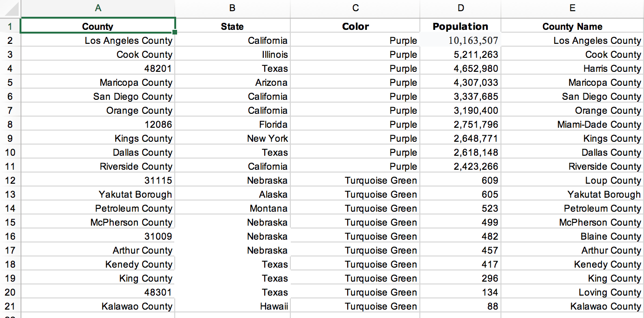Select row 12 header
Image resolution: width=644 pixels, height=318 pixels.
coord(10,180)
